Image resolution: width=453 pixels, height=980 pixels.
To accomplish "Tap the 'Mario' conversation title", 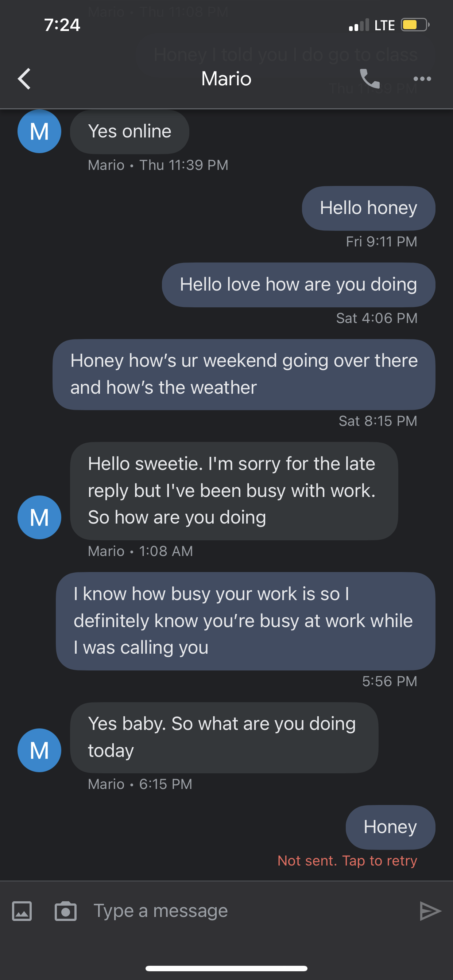I will (x=226, y=79).
